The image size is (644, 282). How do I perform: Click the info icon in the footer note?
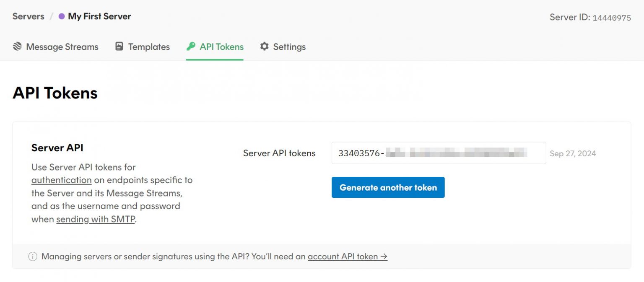[x=33, y=256]
